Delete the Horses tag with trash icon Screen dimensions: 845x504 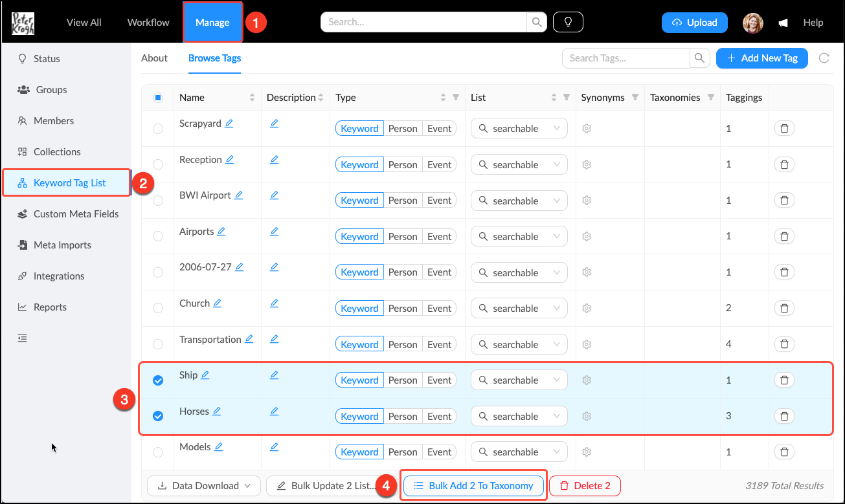pyautogui.click(x=784, y=416)
